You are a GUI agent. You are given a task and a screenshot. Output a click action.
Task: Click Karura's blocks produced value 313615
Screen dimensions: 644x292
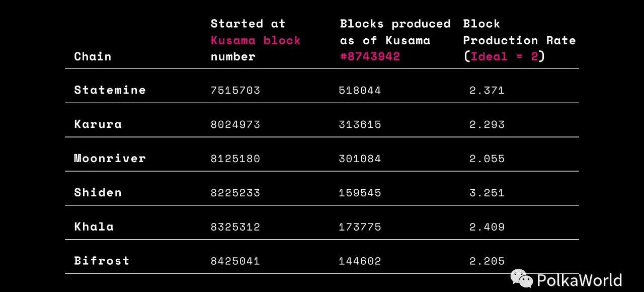(360, 125)
